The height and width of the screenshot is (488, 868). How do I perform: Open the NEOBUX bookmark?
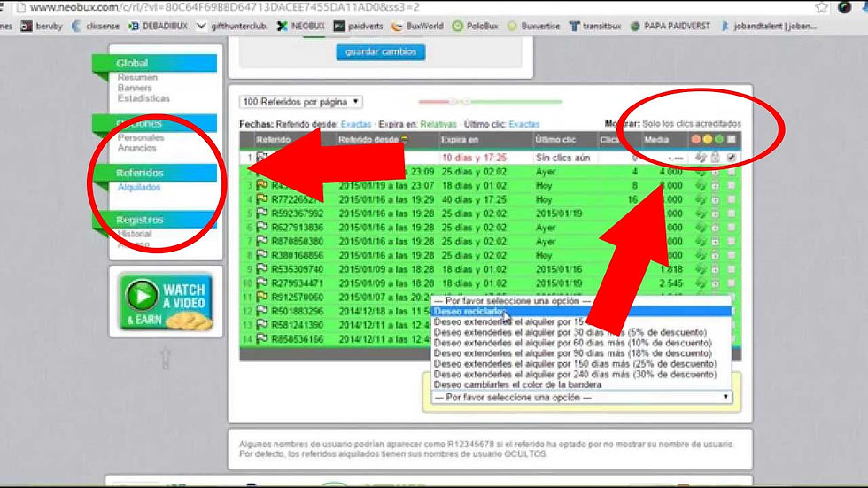[x=300, y=26]
